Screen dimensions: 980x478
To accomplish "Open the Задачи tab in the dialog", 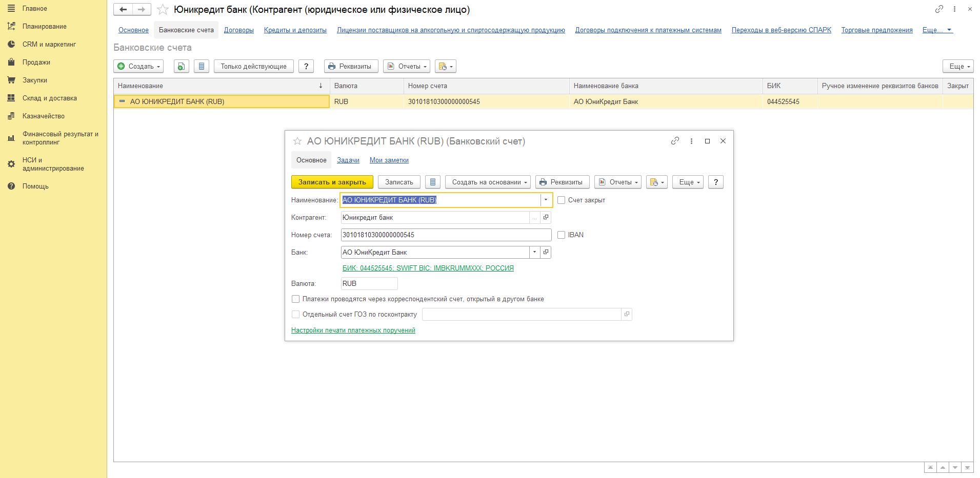I will pyautogui.click(x=348, y=160).
